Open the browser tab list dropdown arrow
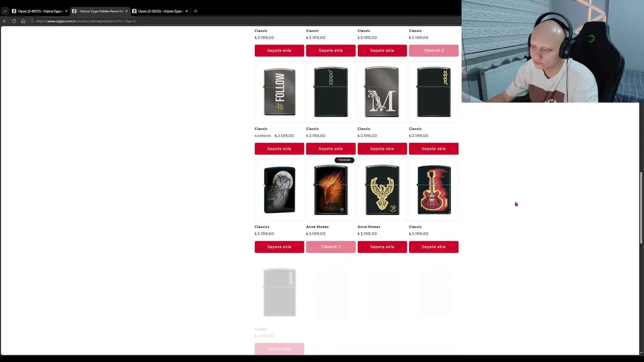 [x=5, y=11]
